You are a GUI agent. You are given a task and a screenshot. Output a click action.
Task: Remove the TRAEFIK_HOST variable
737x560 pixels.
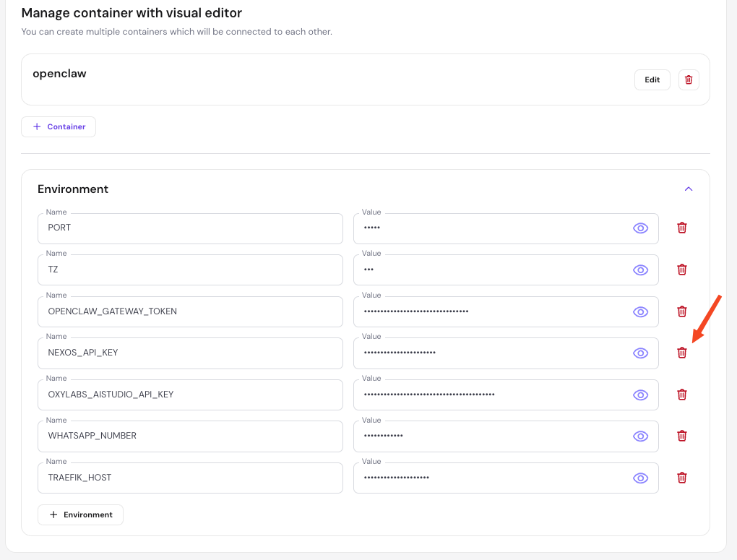(681, 478)
